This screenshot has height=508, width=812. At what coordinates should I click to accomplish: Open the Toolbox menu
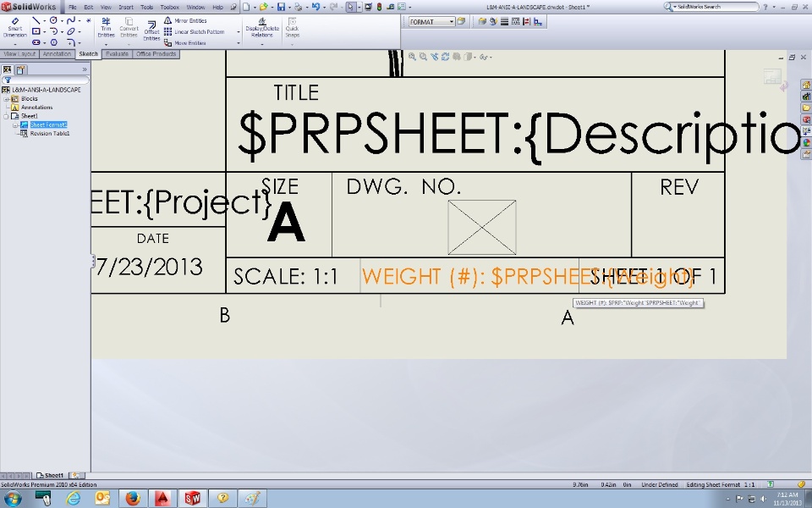point(169,8)
